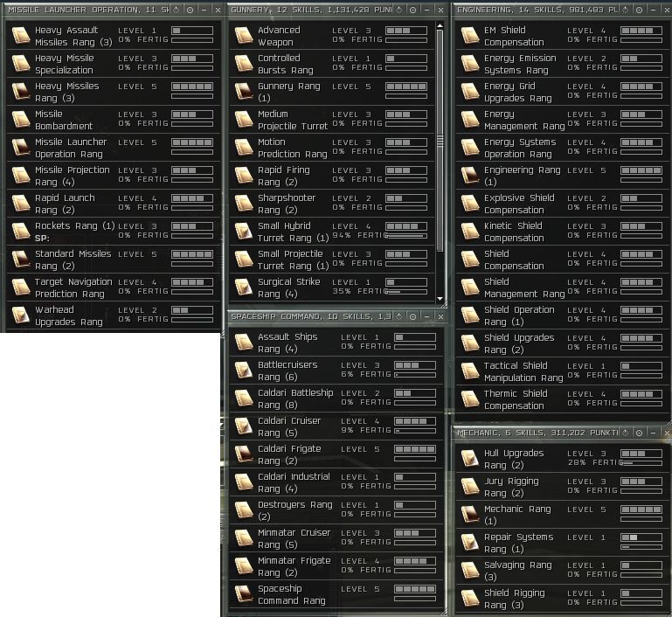This screenshot has width=672, height=617.
Task: Select the Battlecruisers skill book icon
Action: point(244,371)
